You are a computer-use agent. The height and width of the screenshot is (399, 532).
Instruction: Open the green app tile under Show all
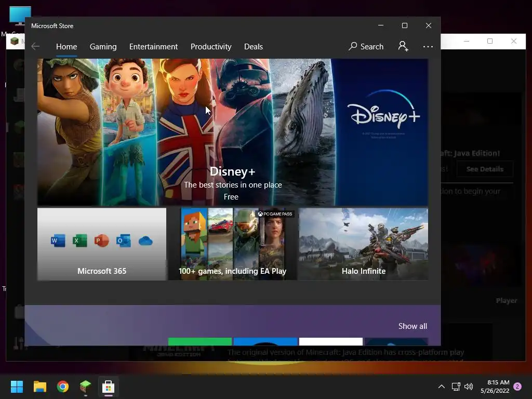pos(200,342)
